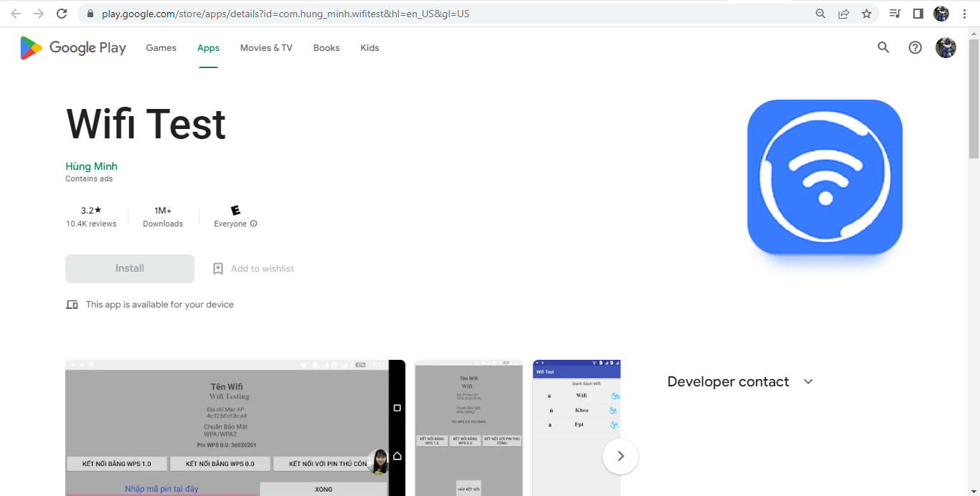
Task: Open the second portrait app screenshot
Action: [469, 428]
